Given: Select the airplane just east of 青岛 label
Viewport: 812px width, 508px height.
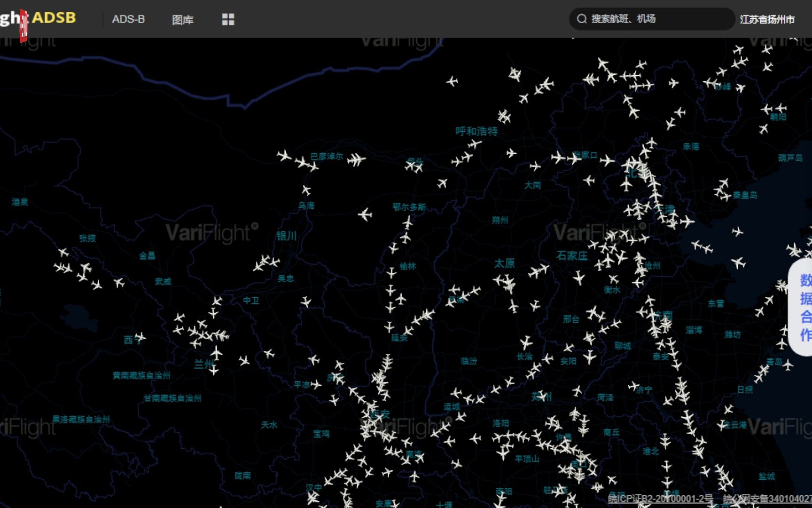Looking at the screenshot, I should (x=788, y=365).
